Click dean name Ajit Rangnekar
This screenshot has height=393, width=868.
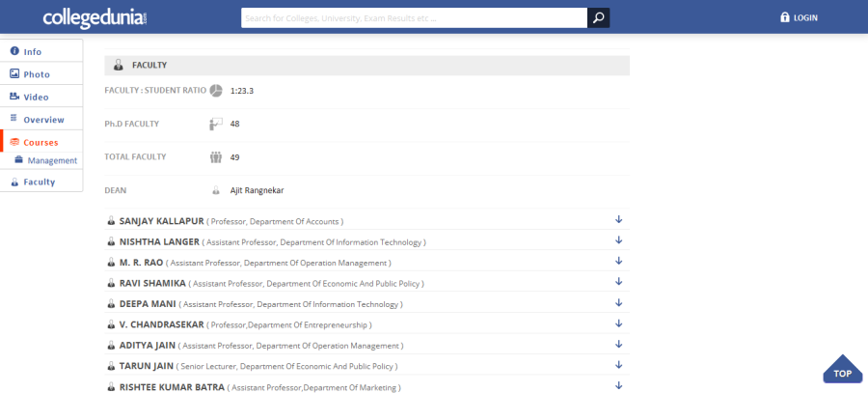(257, 190)
